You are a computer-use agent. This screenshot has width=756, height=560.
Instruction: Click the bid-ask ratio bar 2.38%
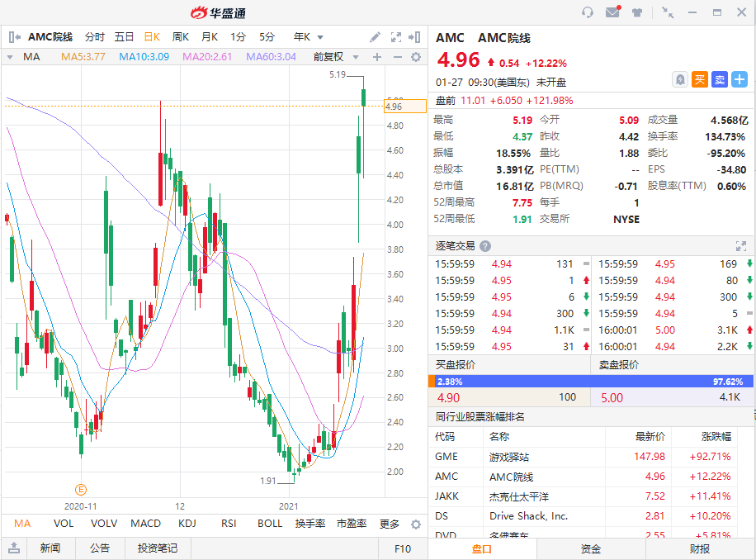click(x=591, y=382)
